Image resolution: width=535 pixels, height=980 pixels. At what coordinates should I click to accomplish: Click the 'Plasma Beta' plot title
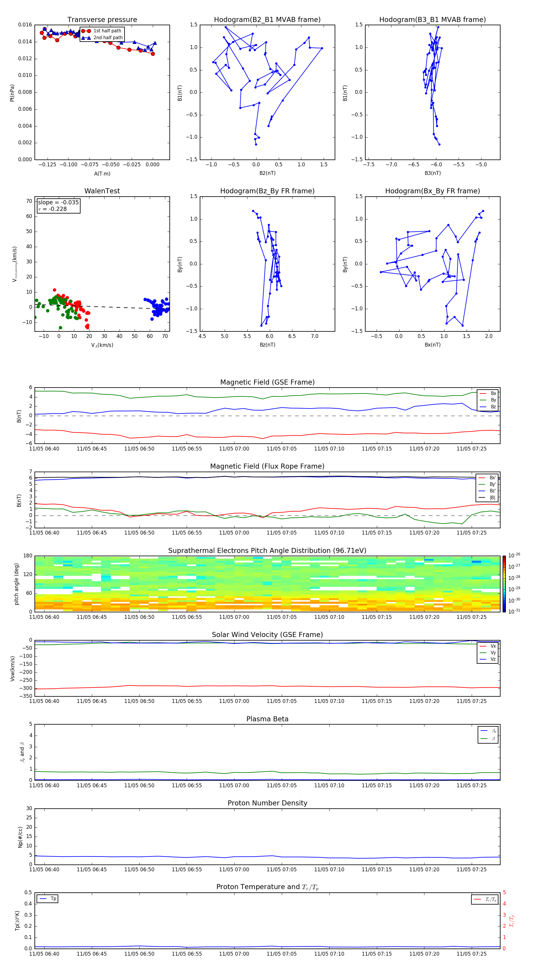[x=267, y=719]
